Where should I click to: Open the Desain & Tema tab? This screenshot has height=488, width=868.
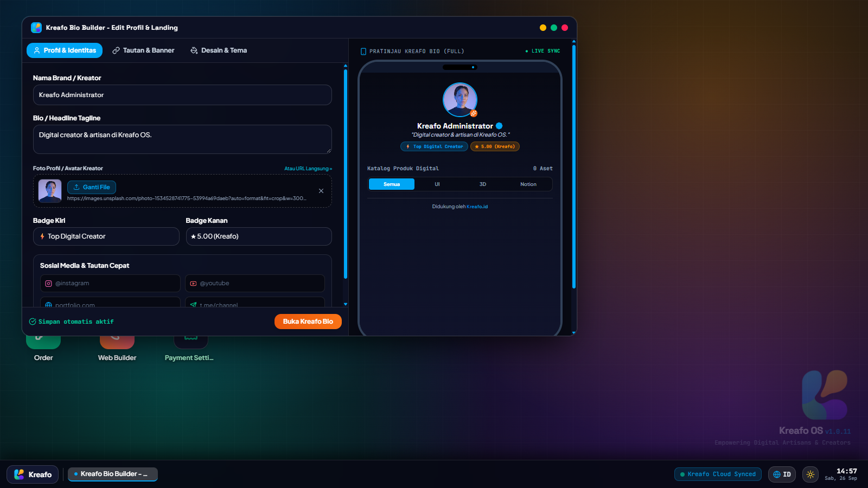(219, 50)
